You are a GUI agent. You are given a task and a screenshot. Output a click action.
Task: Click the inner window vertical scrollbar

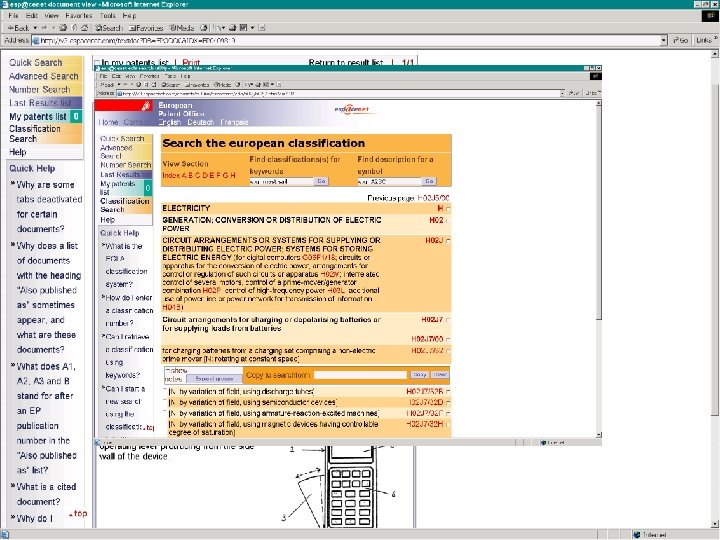click(x=598, y=269)
